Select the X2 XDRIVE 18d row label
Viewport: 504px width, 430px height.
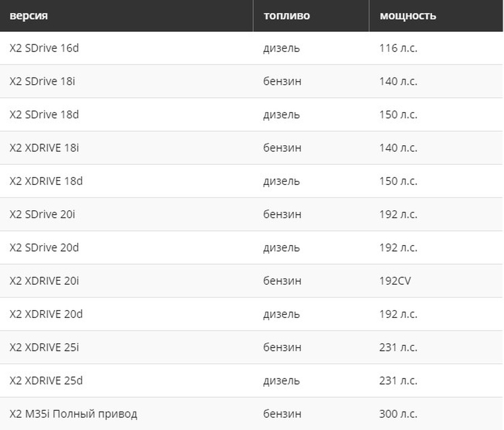(46, 181)
